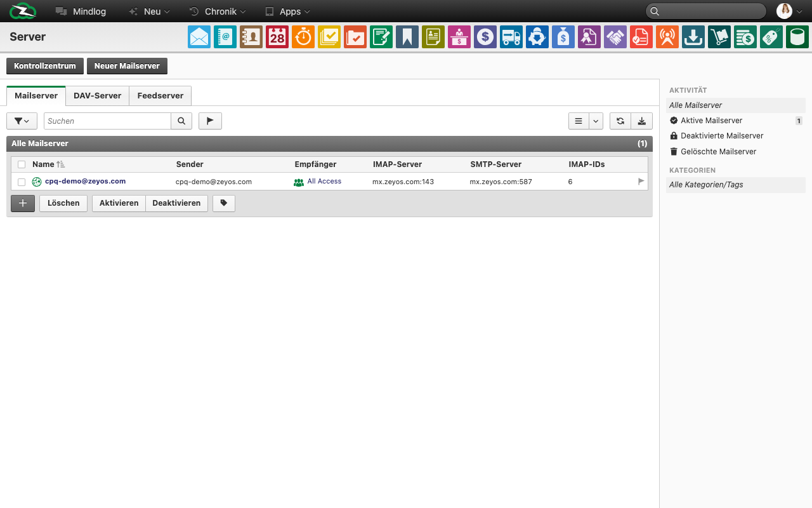Open the red folder with checkmark icon
812x508 pixels.
[355, 37]
